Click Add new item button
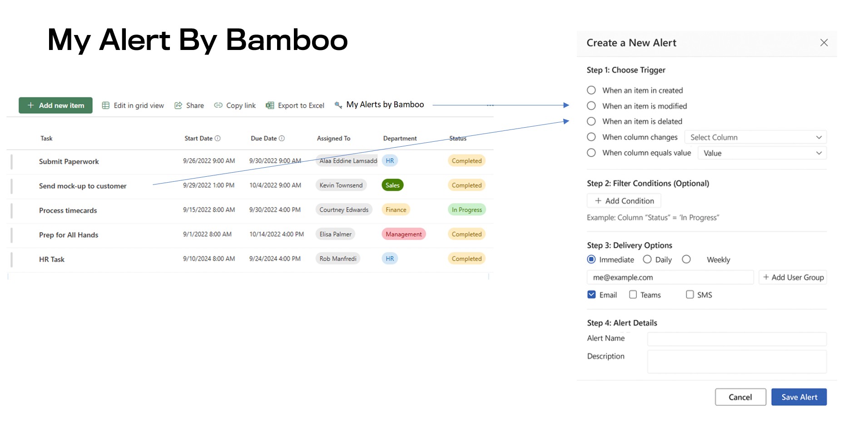Screen dimensions: 868x438 coord(55,105)
